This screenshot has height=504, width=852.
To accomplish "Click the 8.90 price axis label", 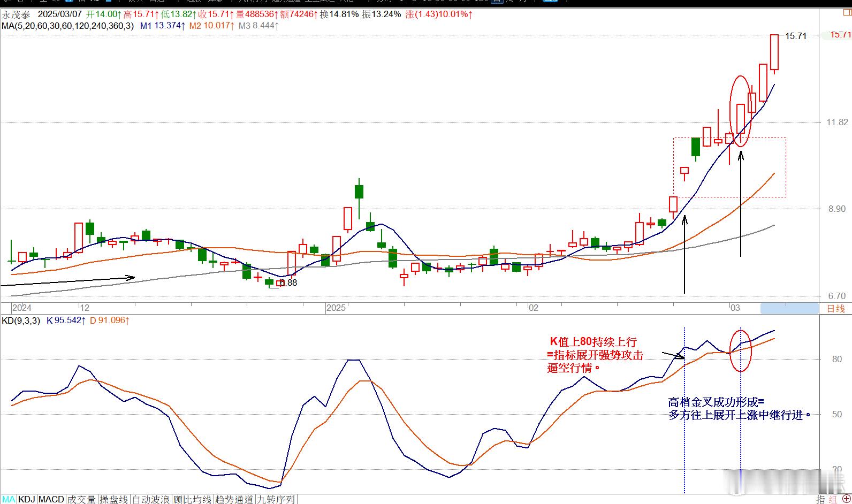I will pos(837,209).
